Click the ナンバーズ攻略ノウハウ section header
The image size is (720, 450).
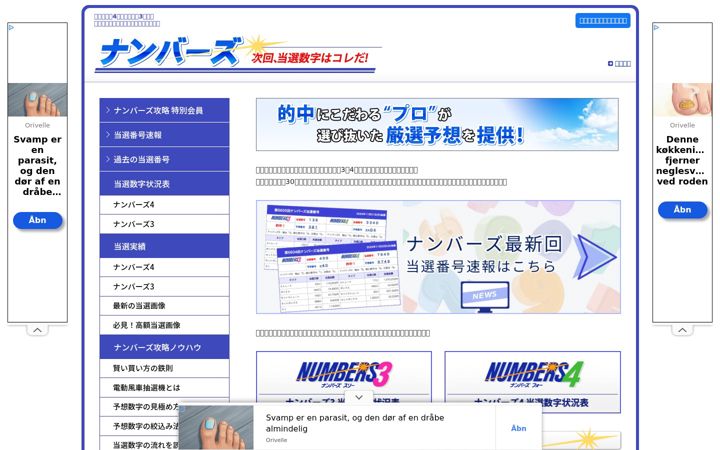[164, 347]
